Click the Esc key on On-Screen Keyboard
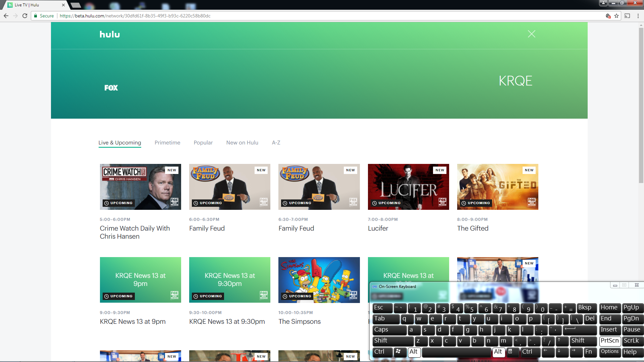 382,308
